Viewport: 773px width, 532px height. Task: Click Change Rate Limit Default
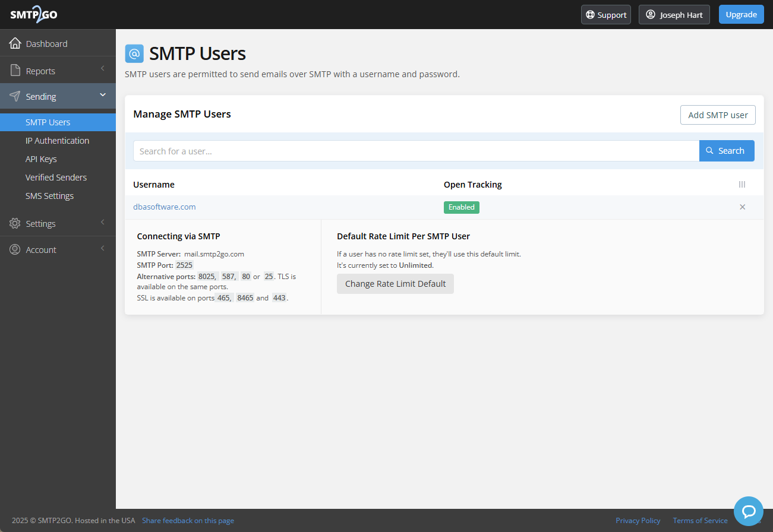(x=395, y=284)
